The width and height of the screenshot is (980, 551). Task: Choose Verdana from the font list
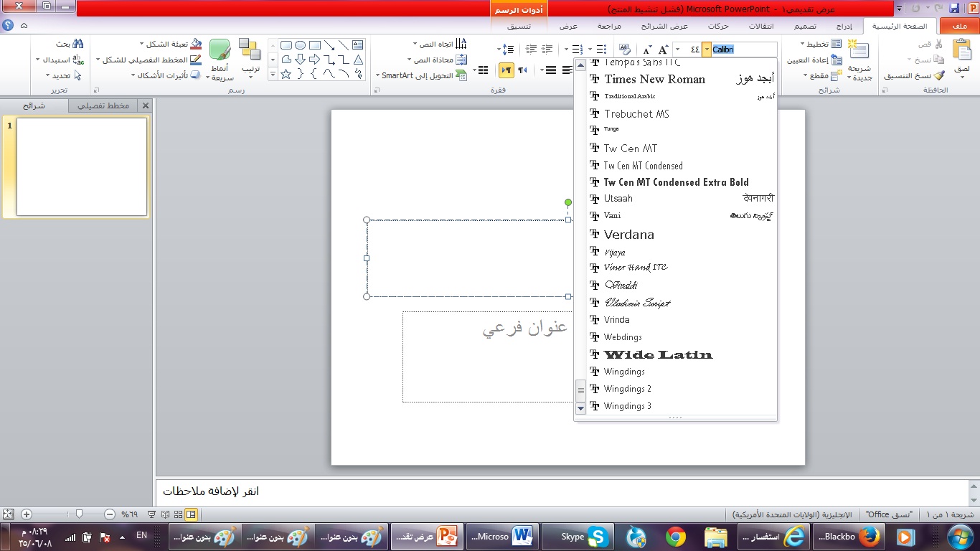click(x=629, y=235)
